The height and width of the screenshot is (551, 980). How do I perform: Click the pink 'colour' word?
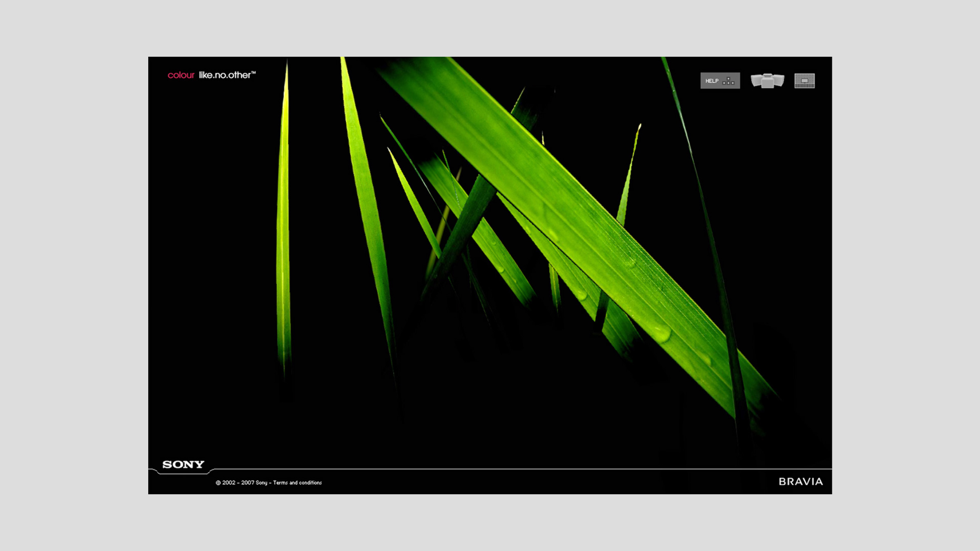pyautogui.click(x=181, y=75)
